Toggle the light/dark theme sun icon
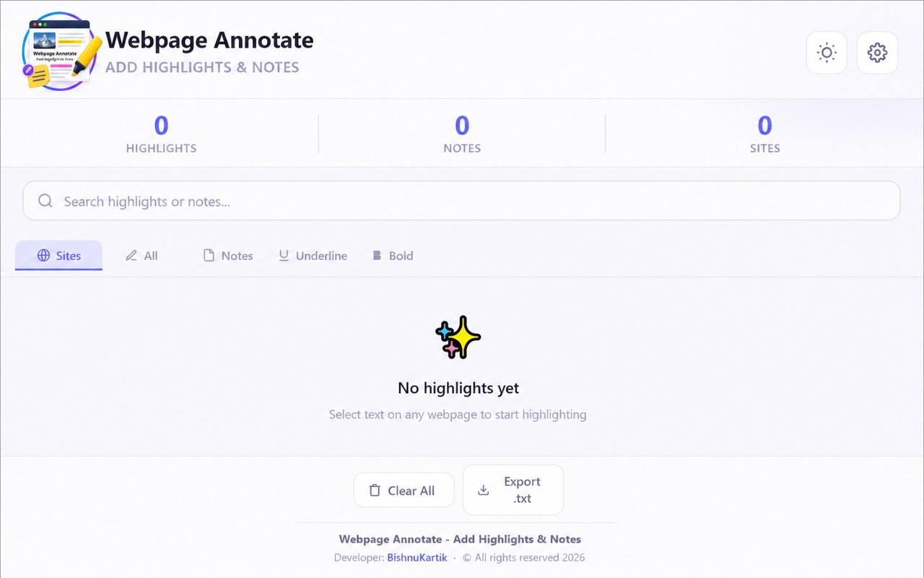 (x=827, y=53)
